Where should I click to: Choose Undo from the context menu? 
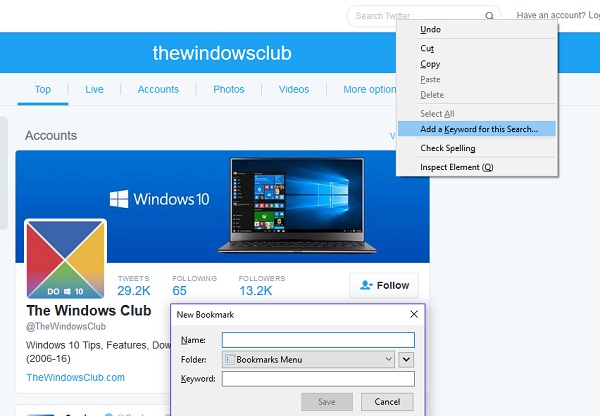[476, 29]
